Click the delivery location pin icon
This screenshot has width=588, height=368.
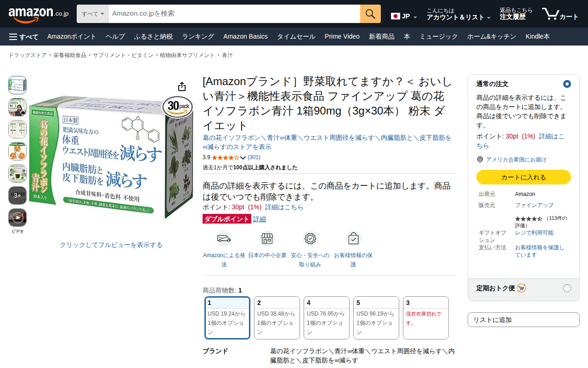coord(480,160)
